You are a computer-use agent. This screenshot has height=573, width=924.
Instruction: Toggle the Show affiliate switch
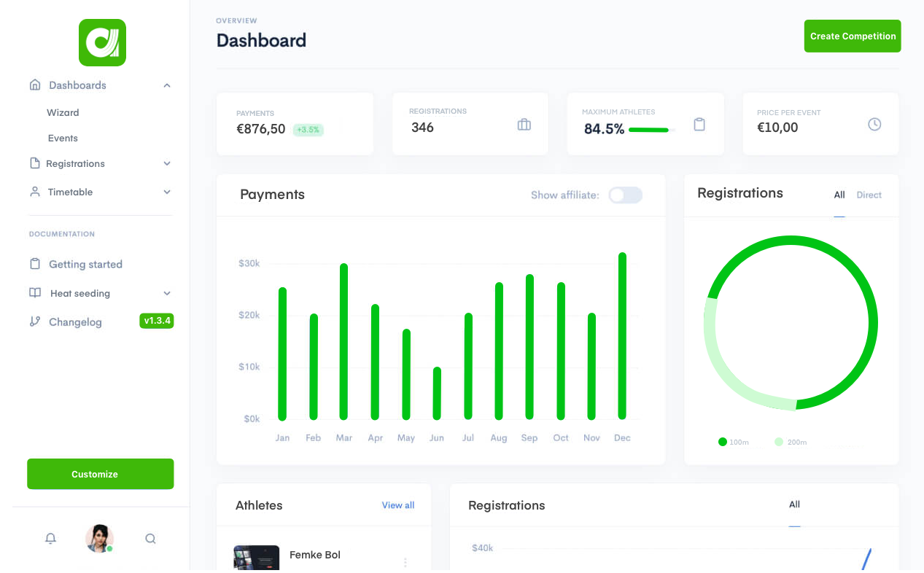tap(625, 195)
